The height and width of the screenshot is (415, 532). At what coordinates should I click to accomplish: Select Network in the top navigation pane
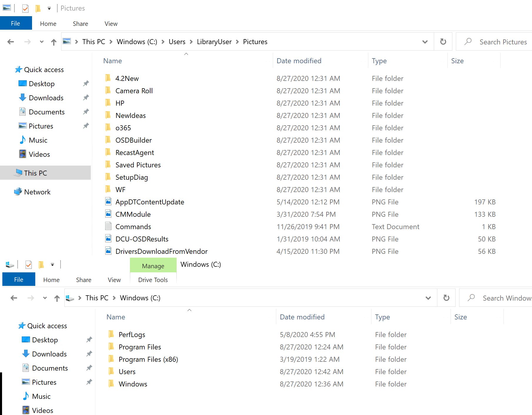[37, 192]
